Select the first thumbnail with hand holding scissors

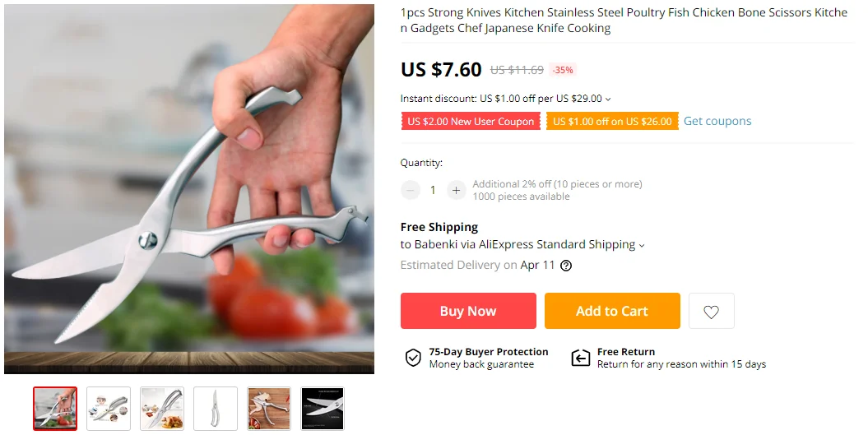pos(55,409)
